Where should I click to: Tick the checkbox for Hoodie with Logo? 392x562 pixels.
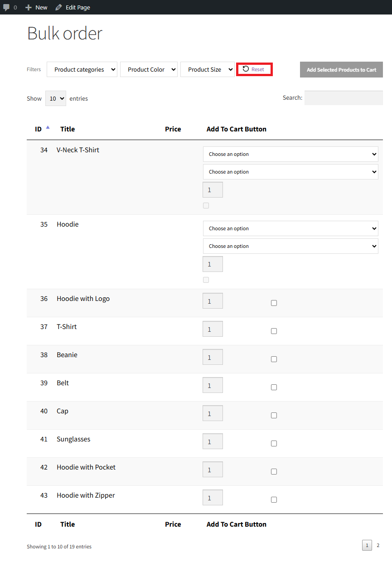pyautogui.click(x=274, y=303)
